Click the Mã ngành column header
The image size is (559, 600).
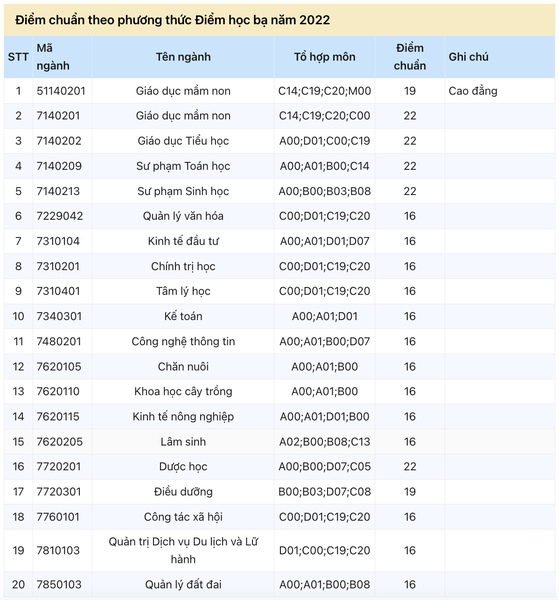(x=62, y=57)
